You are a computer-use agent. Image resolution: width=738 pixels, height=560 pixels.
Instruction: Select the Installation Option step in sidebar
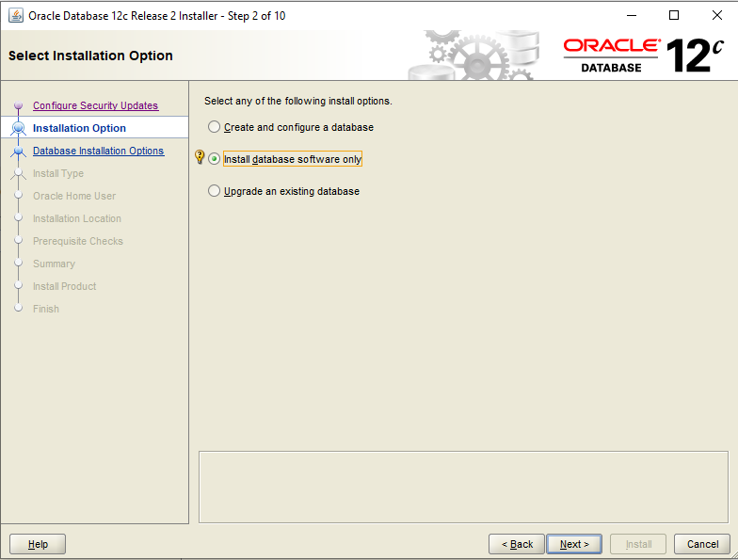(94, 128)
